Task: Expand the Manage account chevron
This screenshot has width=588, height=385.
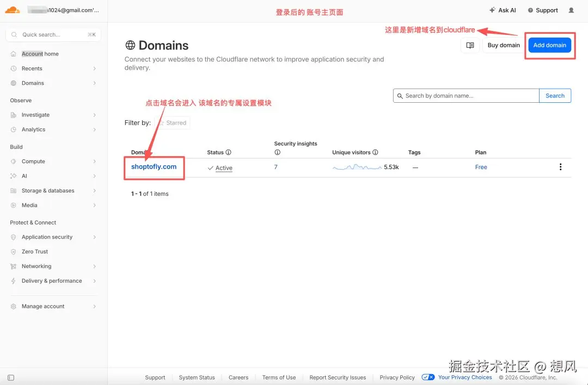Action: [x=95, y=306]
